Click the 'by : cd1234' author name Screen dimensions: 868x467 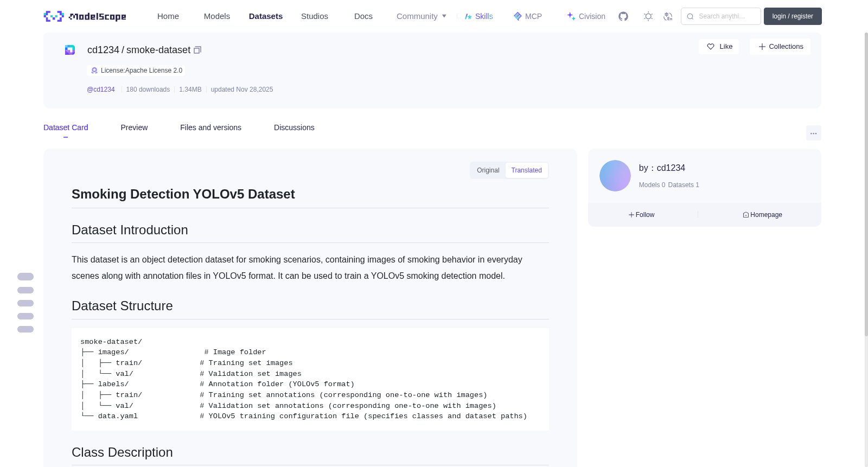tap(662, 168)
